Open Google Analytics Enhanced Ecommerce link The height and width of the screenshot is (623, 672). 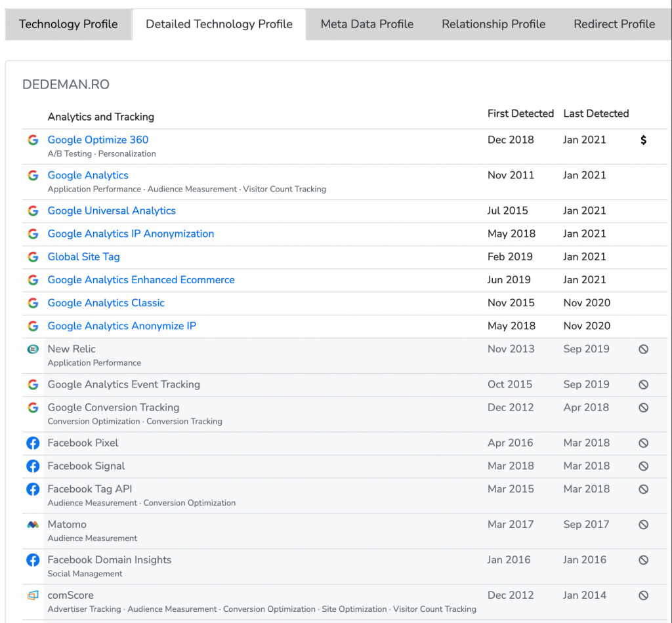[141, 280]
